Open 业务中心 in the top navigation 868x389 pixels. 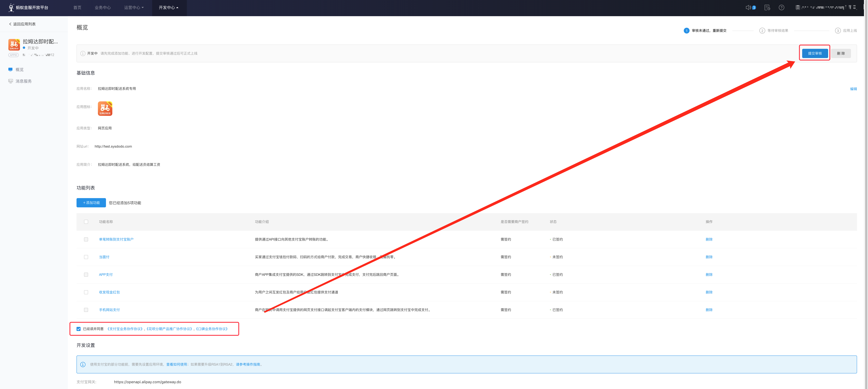103,7
